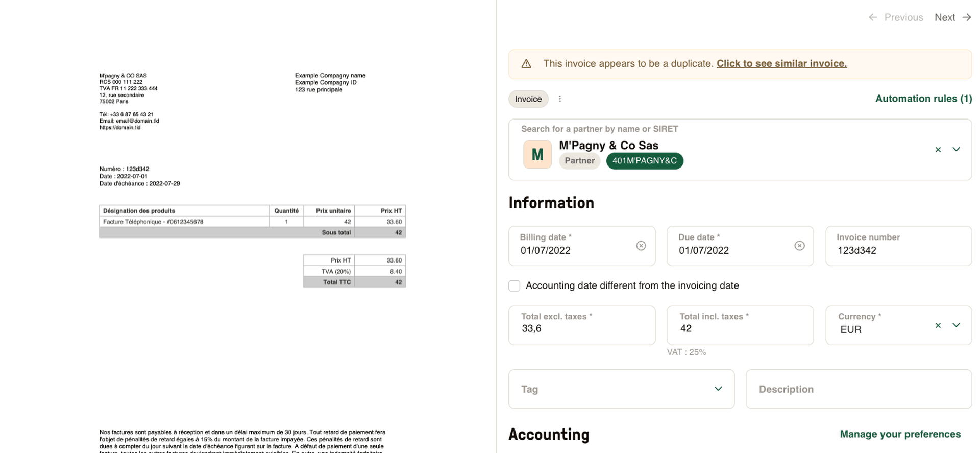Screen dimensions: 980x453
Task: Click the three-dot menu beside Invoice
Action: point(560,99)
